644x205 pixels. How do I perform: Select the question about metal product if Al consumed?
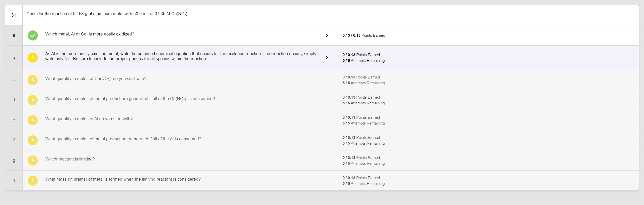(x=123, y=139)
